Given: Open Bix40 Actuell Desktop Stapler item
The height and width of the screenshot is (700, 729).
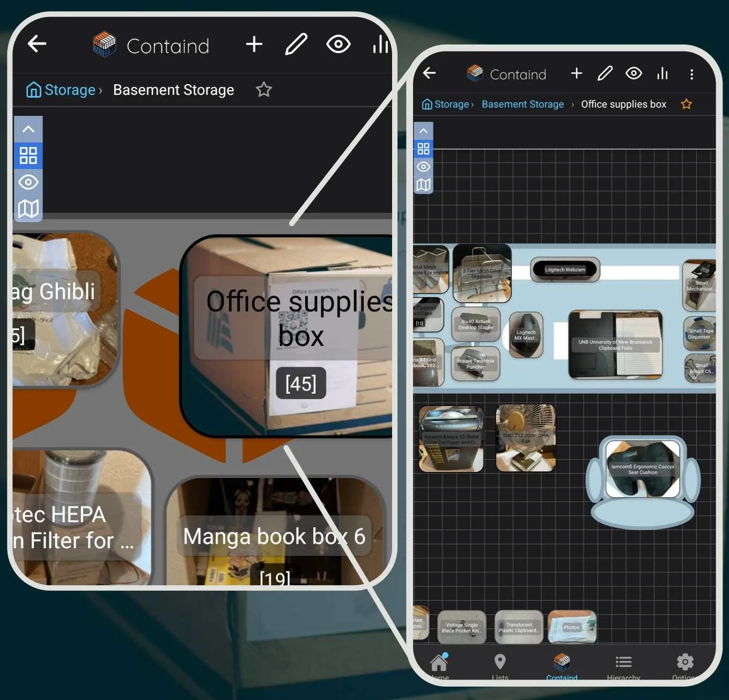Looking at the screenshot, I should 476,324.
